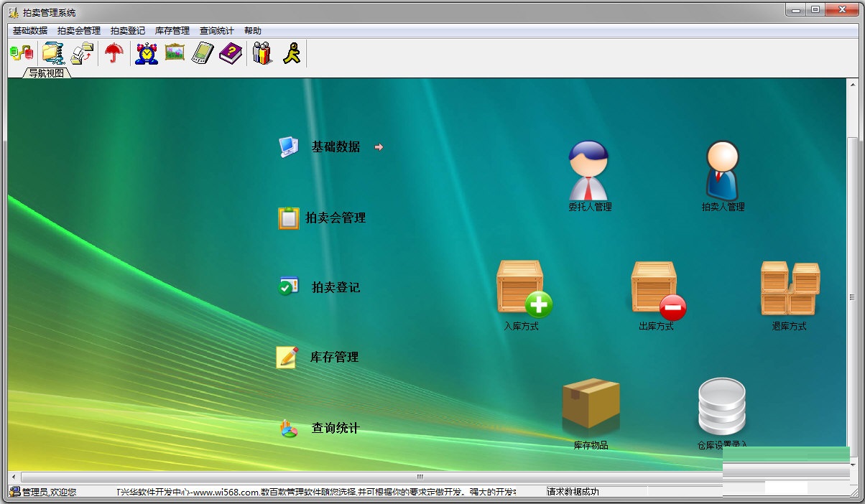Open 委托人管理 from the navigation view
This screenshot has width=865, height=504.
pyautogui.click(x=589, y=172)
